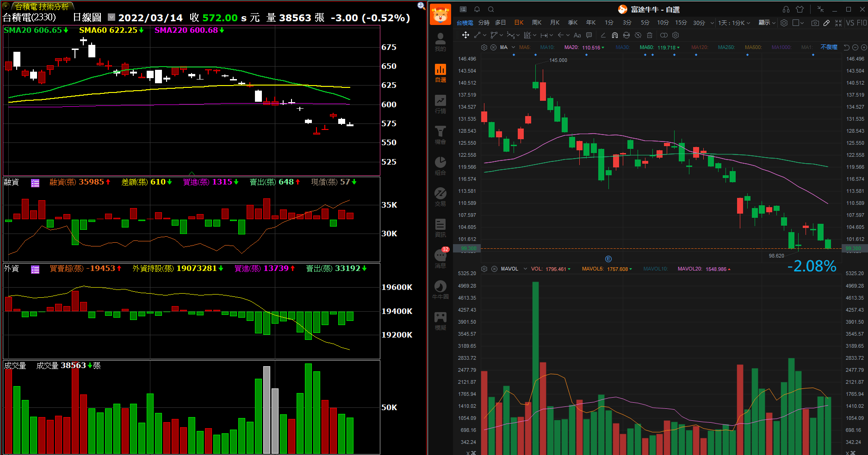Select the chart measure tool
The image size is (868, 455).
(x=527, y=35)
